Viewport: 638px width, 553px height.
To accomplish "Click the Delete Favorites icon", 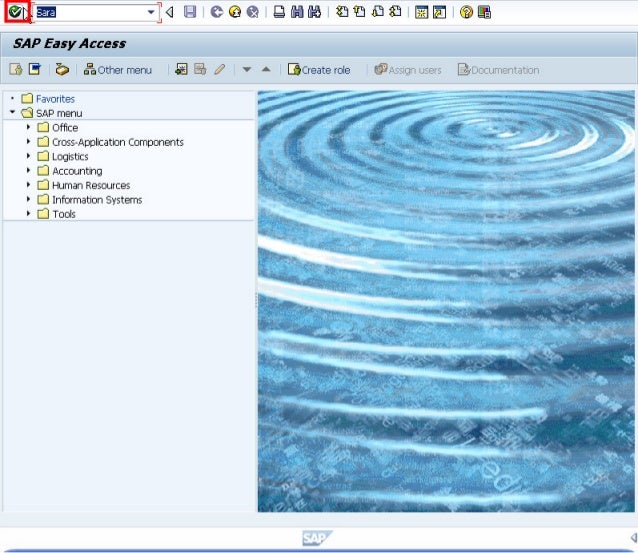I will [x=200, y=69].
